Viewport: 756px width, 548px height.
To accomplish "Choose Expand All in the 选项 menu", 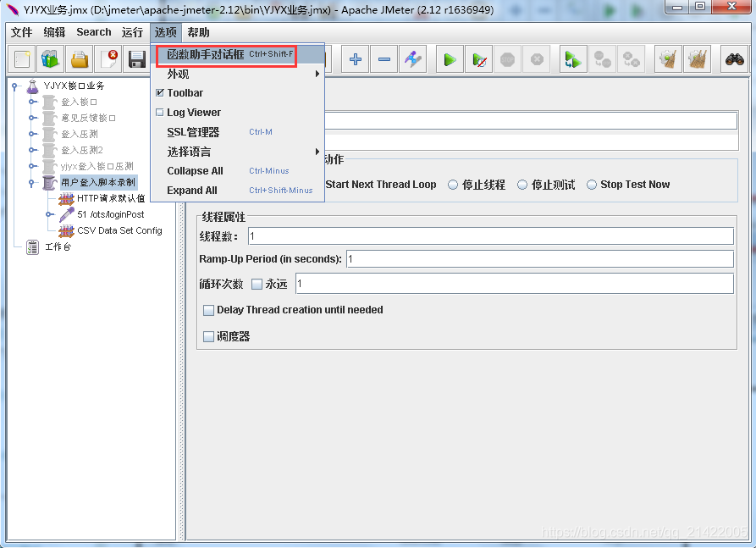I will pyautogui.click(x=238, y=190).
